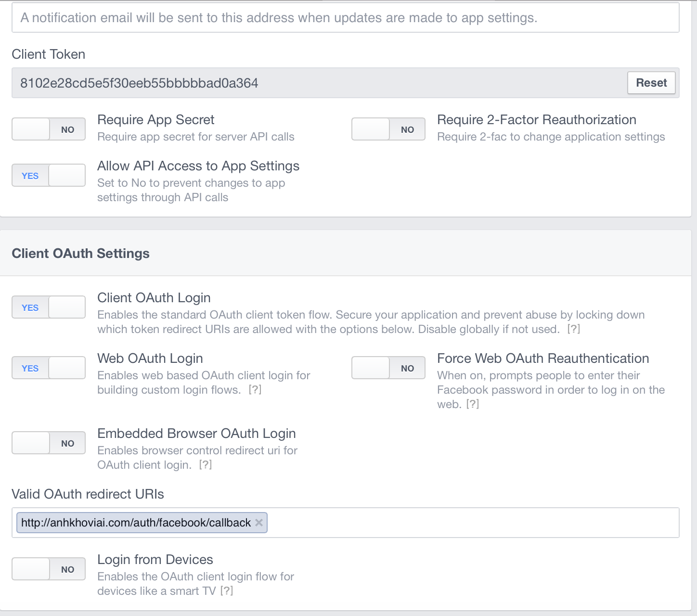Open help [?] for Login from Devices
This screenshot has height=616, width=697.
[x=227, y=591]
